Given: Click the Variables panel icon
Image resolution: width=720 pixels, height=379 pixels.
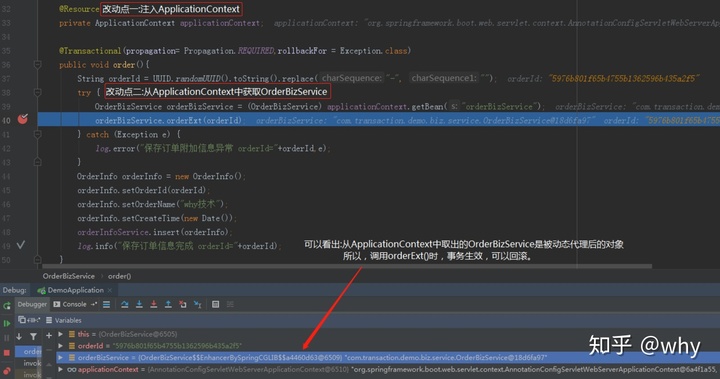Looking at the screenshot, I should 49,320.
